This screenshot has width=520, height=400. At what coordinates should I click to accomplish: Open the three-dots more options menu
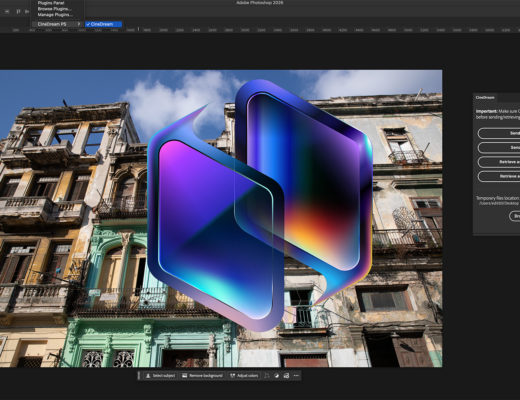pos(296,376)
